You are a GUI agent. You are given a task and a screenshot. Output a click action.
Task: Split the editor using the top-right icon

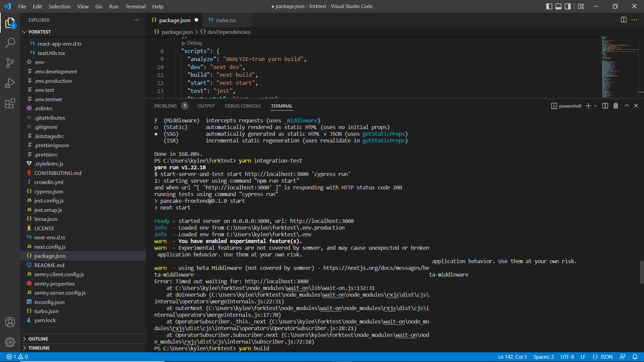[624, 20]
